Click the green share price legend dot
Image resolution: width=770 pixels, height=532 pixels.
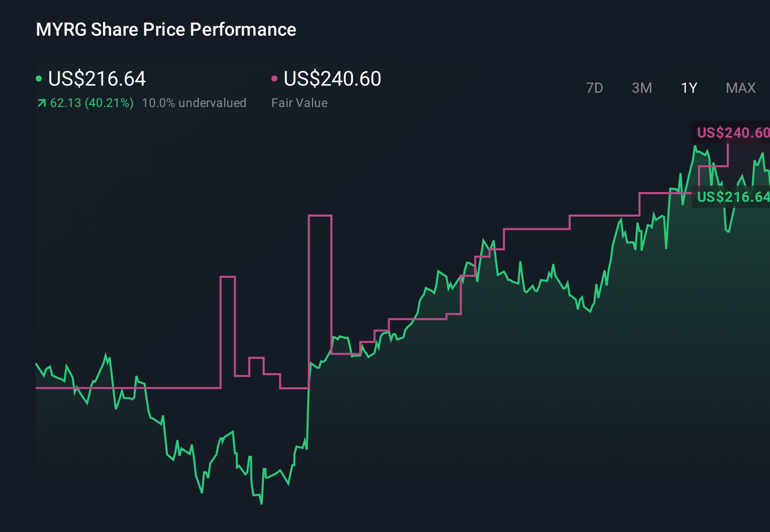coord(40,77)
